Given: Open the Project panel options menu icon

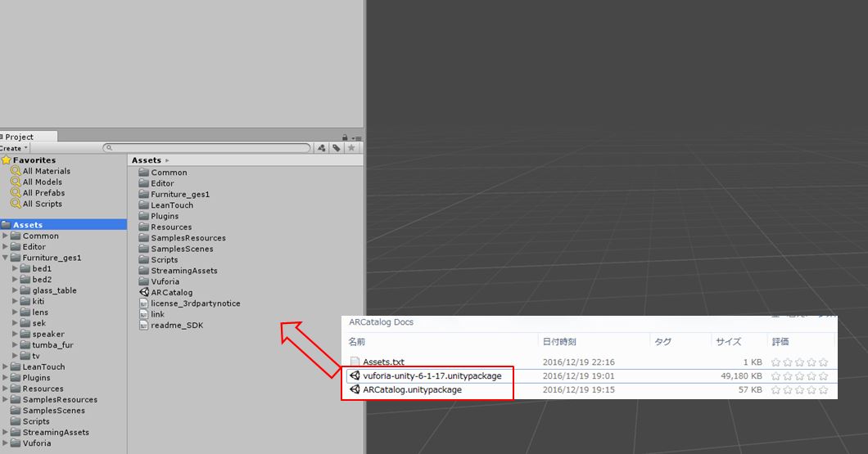Looking at the screenshot, I should coord(357,138).
